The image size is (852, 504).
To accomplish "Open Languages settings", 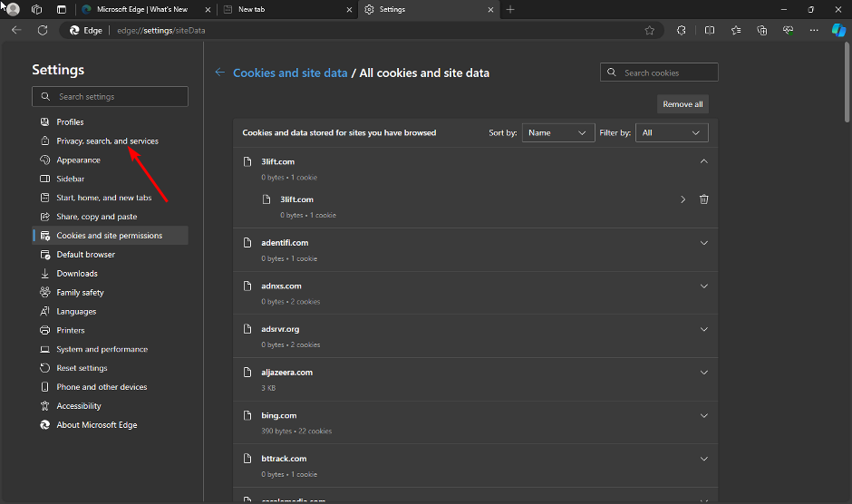I will coord(110,312).
